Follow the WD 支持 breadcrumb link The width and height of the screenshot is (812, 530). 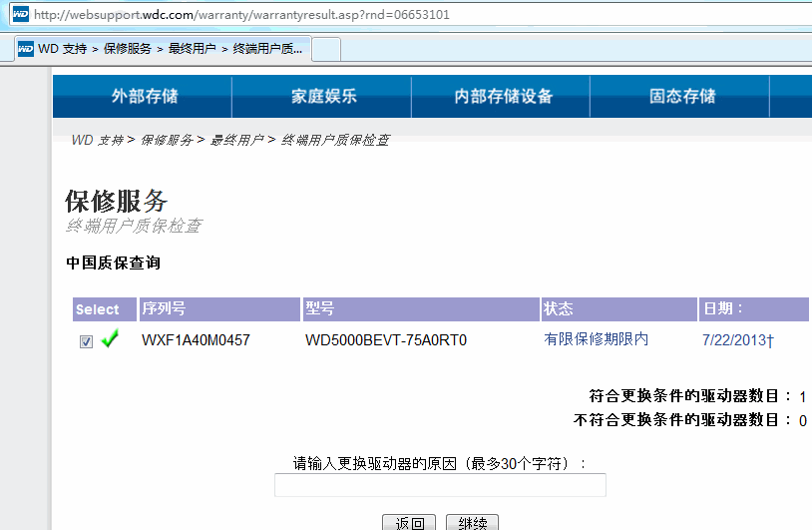pyautogui.click(x=97, y=141)
